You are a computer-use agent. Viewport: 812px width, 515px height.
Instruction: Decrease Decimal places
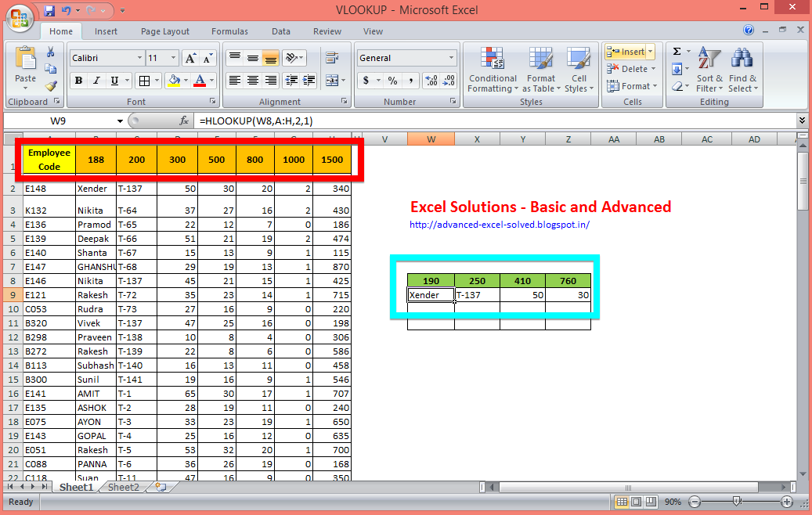(x=449, y=81)
